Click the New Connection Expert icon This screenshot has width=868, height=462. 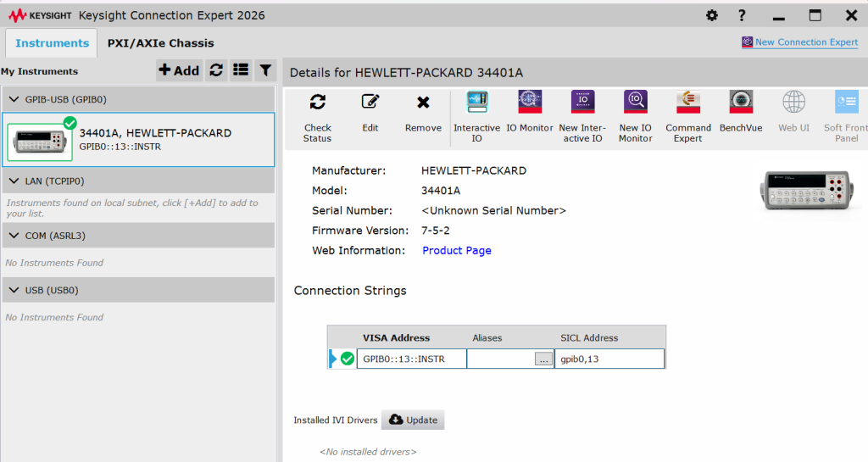point(747,42)
